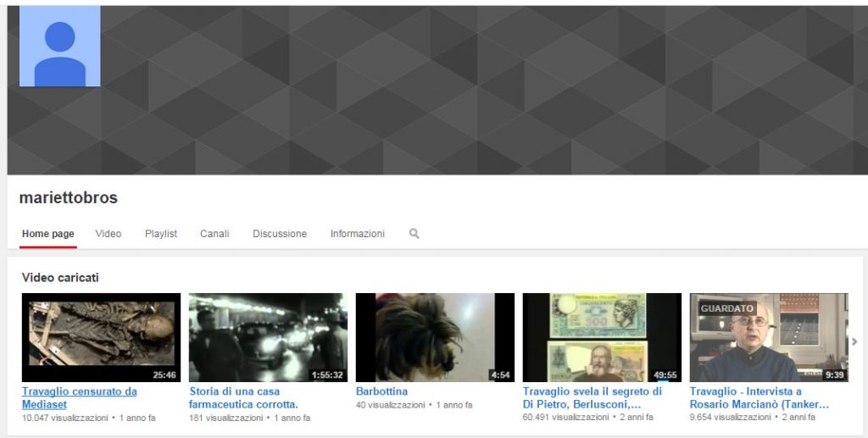868x438 pixels.
Task: Open the Informazioni tab
Action: (x=358, y=234)
